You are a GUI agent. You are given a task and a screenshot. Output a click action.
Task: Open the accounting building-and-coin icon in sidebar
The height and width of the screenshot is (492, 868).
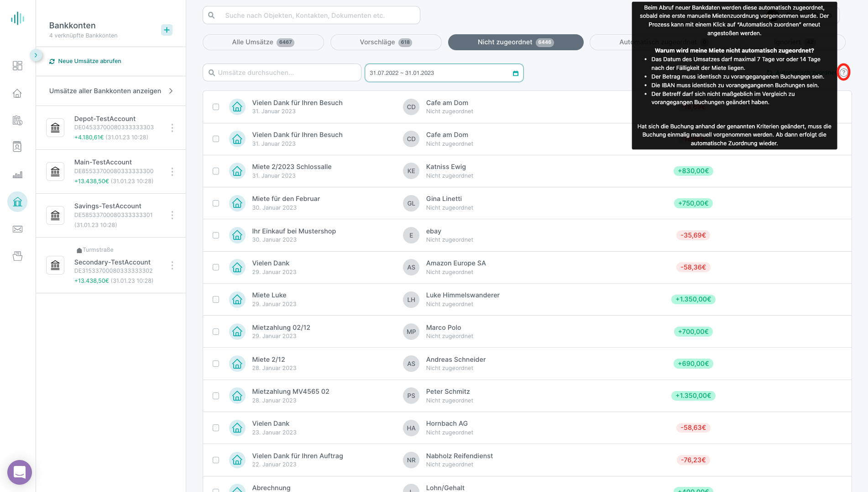click(17, 121)
